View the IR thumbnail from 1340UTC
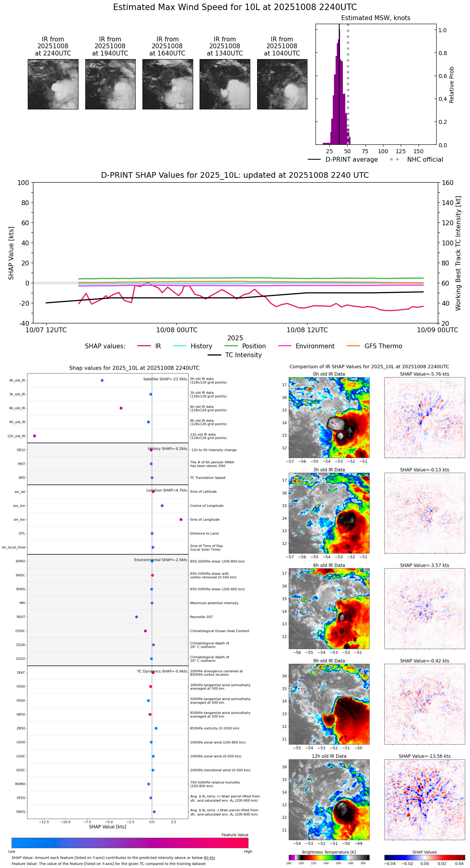 coord(225,84)
